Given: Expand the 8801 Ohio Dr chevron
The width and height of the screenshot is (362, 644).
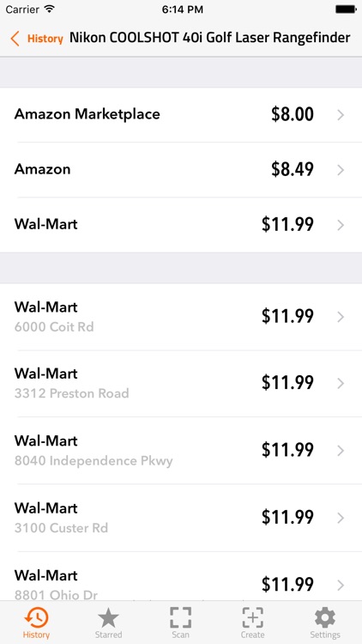Looking at the screenshot, I should 341,585.
